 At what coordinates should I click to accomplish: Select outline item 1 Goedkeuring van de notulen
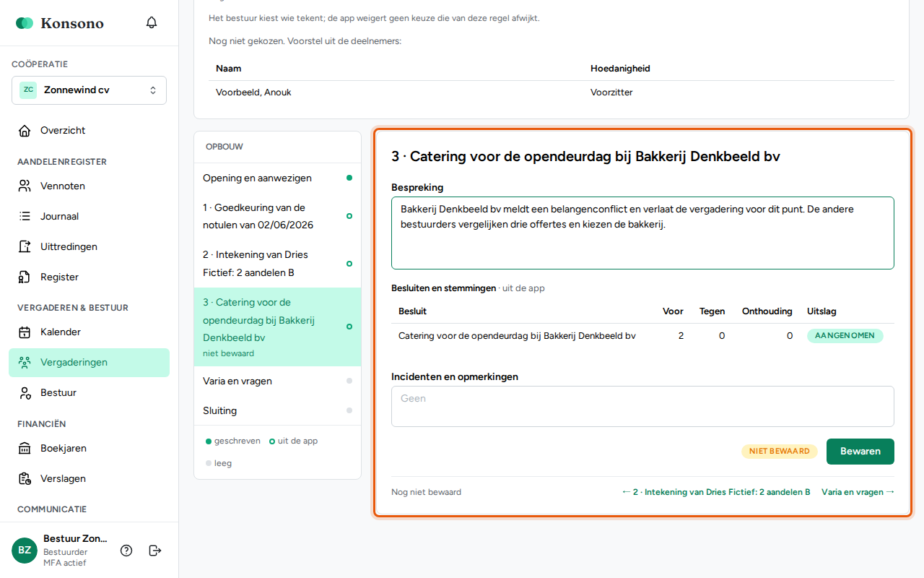[277, 216]
